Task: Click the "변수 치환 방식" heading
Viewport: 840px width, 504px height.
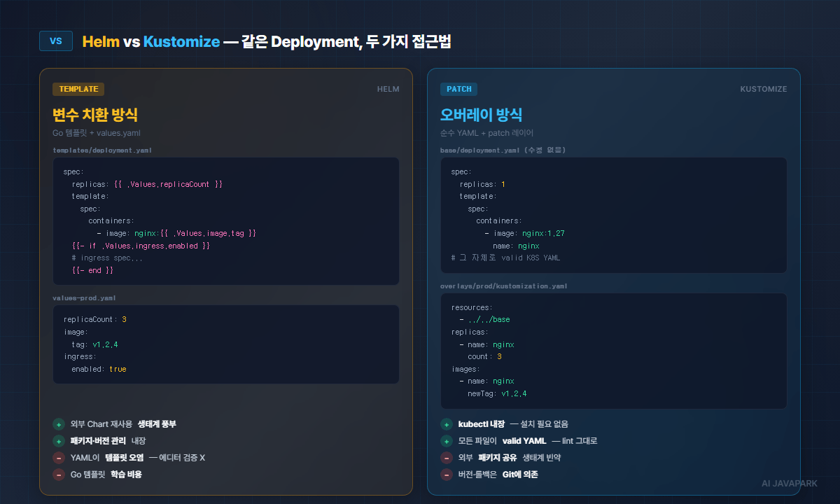Action: (95, 115)
